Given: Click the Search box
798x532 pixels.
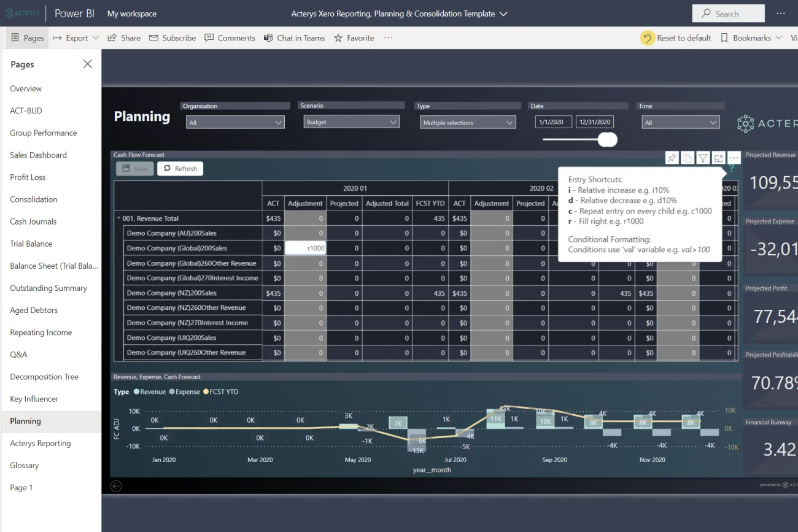Looking at the screenshot, I should click(729, 13).
